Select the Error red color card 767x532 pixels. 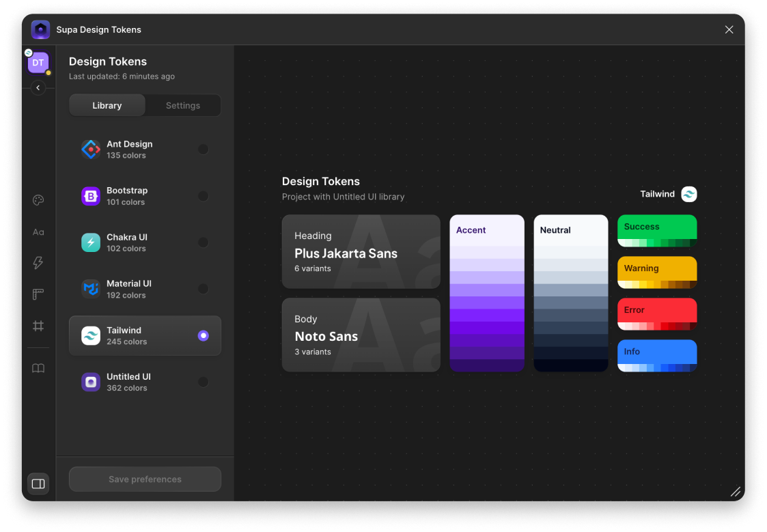pos(657,314)
